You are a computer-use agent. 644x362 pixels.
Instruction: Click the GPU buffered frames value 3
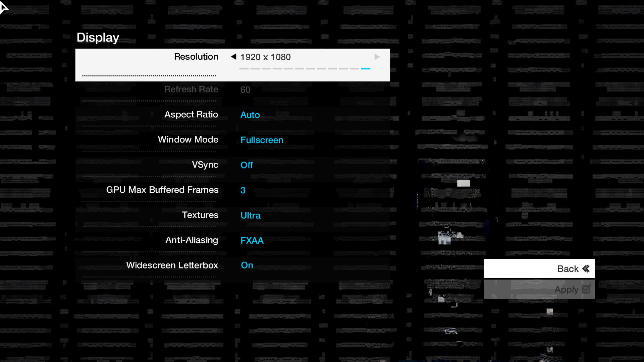[x=243, y=190]
